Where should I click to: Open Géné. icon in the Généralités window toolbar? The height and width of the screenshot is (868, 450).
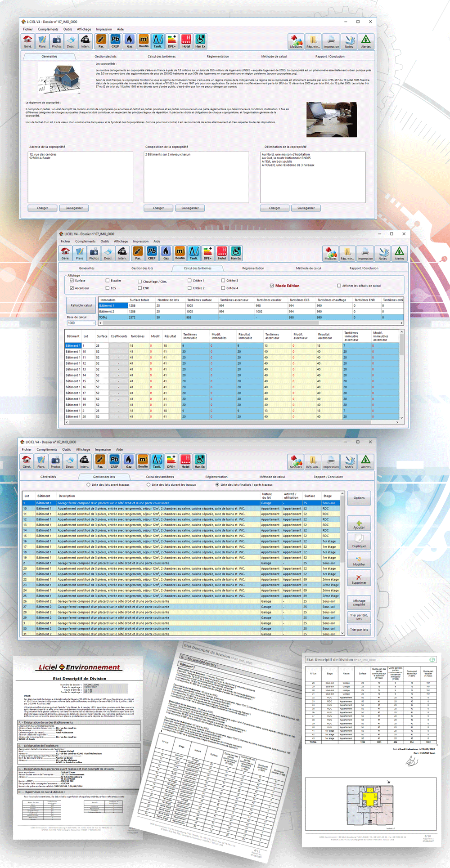tap(28, 41)
